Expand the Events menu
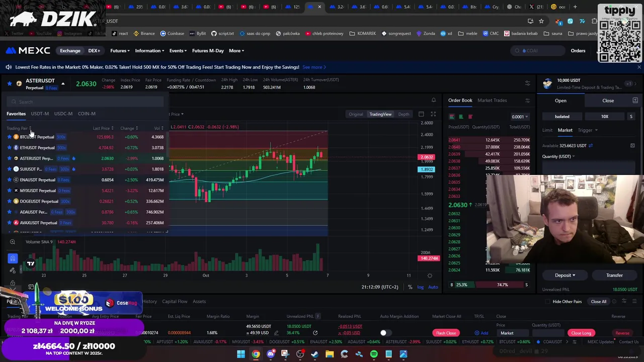The height and width of the screenshot is (362, 644). (x=178, y=51)
